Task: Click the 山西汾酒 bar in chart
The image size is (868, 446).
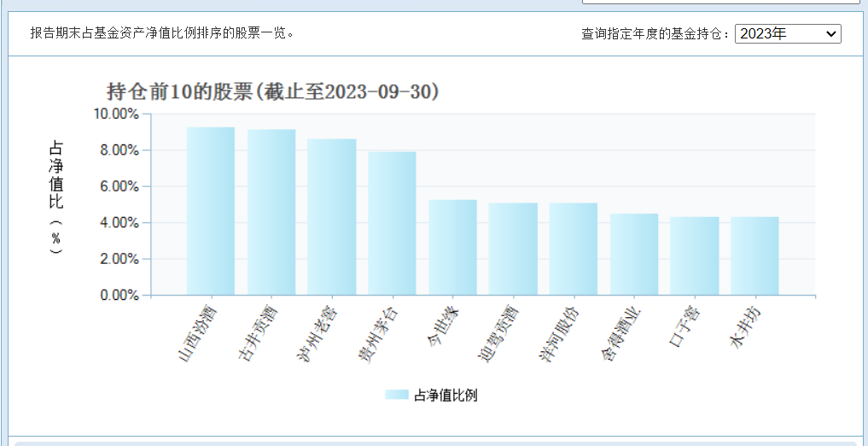Action: pyautogui.click(x=211, y=212)
